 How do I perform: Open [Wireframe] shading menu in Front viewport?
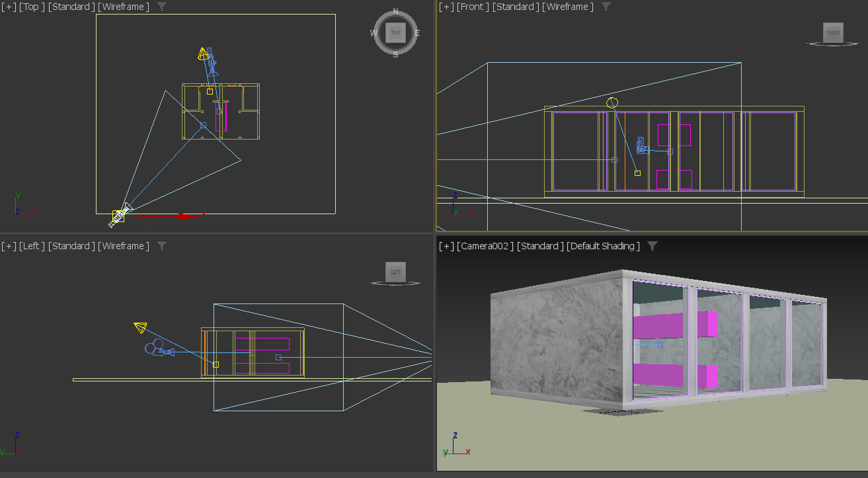[x=568, y=7]
